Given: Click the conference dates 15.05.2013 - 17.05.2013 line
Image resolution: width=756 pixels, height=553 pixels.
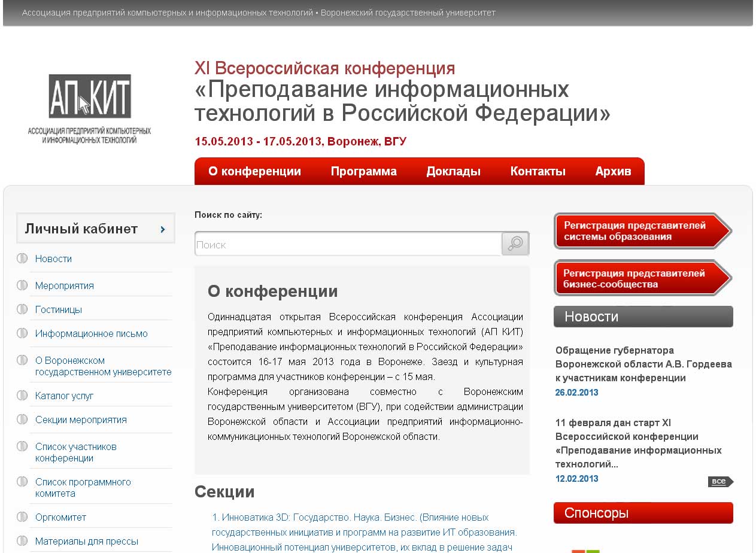Looking at the screenshot, I should (300, 142).
